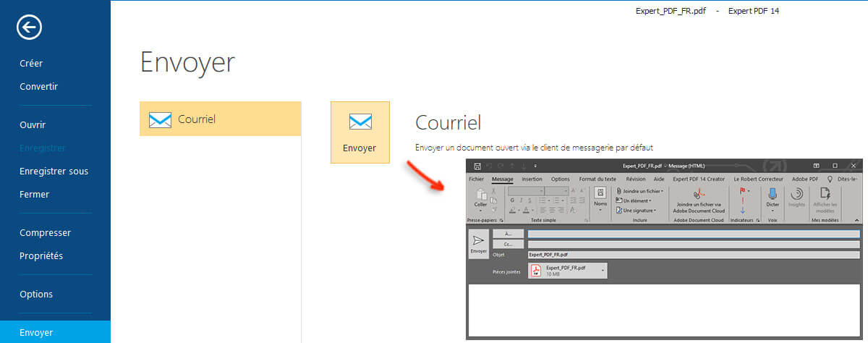Open Options in the left sidebar
This screenshot has width=868, height=343.
36,295
